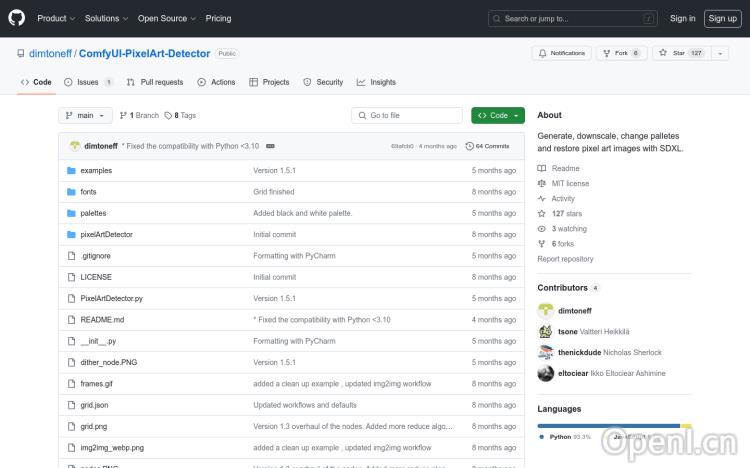The height and width of the screenshot is (468, 750).
Task: Click the commit history clock icon
Action: click(x=470, y=146)
